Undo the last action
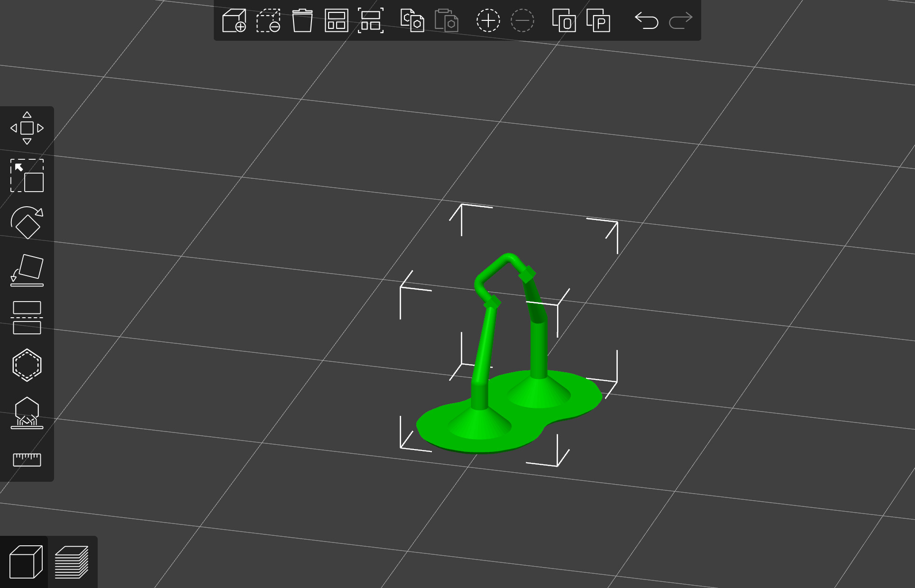 click(647, 21)
